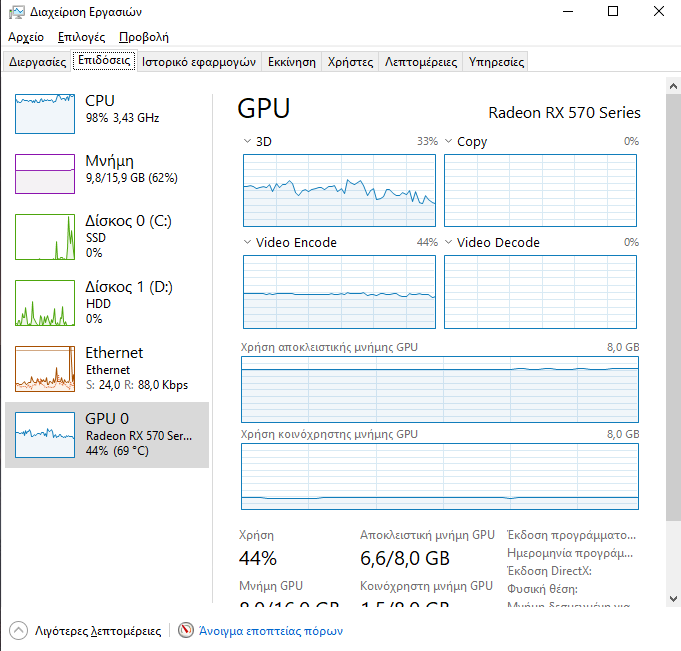681x651 pixels.
Task: Maximize the Task Manager window
Action: 613,11
